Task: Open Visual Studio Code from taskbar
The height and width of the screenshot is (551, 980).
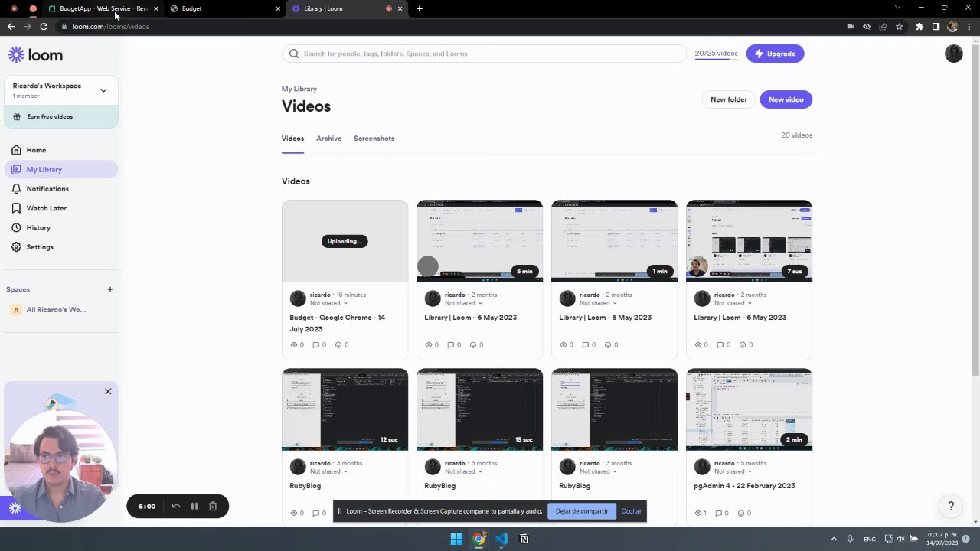Action: click(x=501, y=539)
